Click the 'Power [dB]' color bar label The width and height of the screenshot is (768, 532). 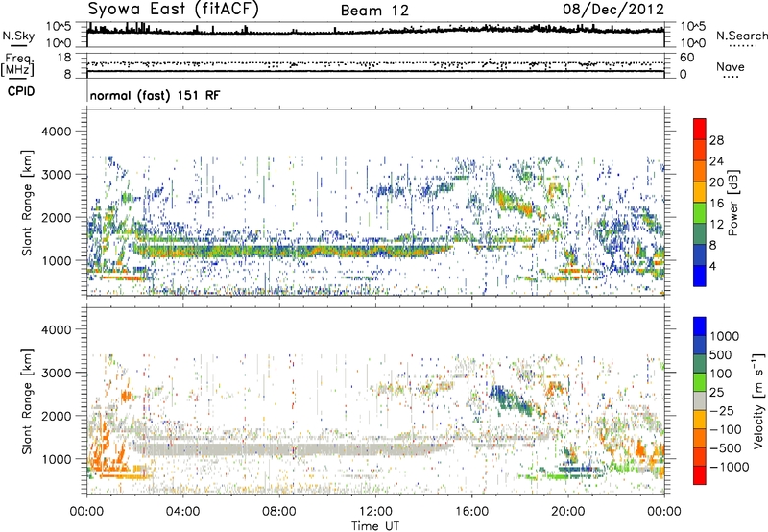tap(732, 203)
